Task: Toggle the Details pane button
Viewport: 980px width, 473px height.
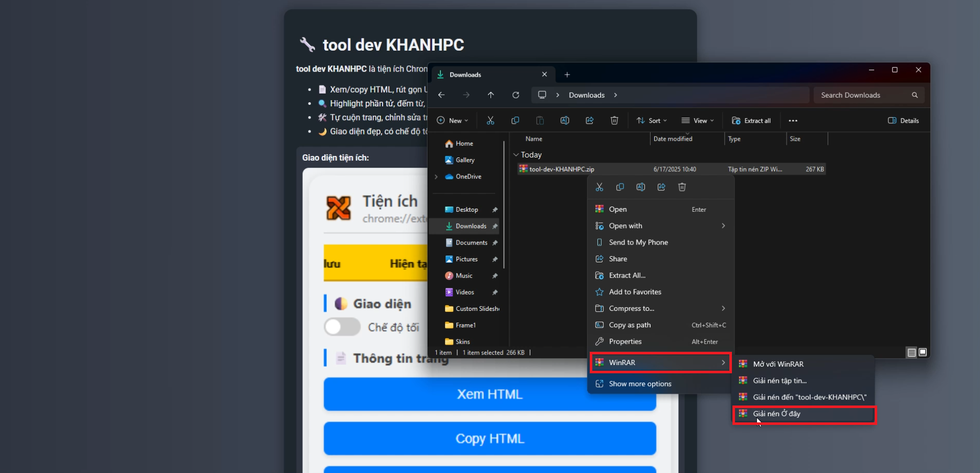Action: click(903, 121)
